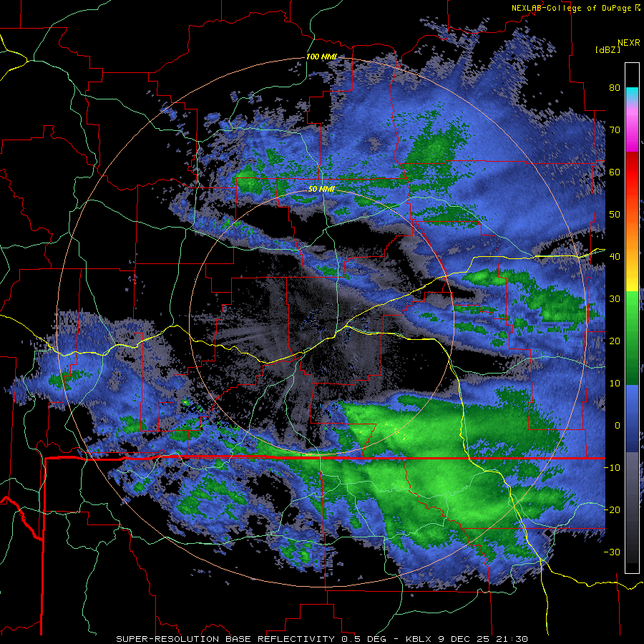This screenshot has height=644, width=644.
Task: Click the -20 dBZ scale value
Action: [x=612, y=510]
